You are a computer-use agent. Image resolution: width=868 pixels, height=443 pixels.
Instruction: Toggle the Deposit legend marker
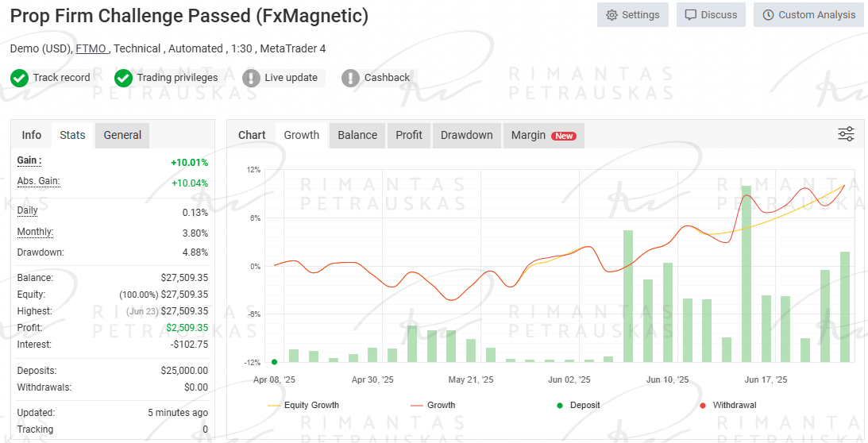click(x=578, y=405)
